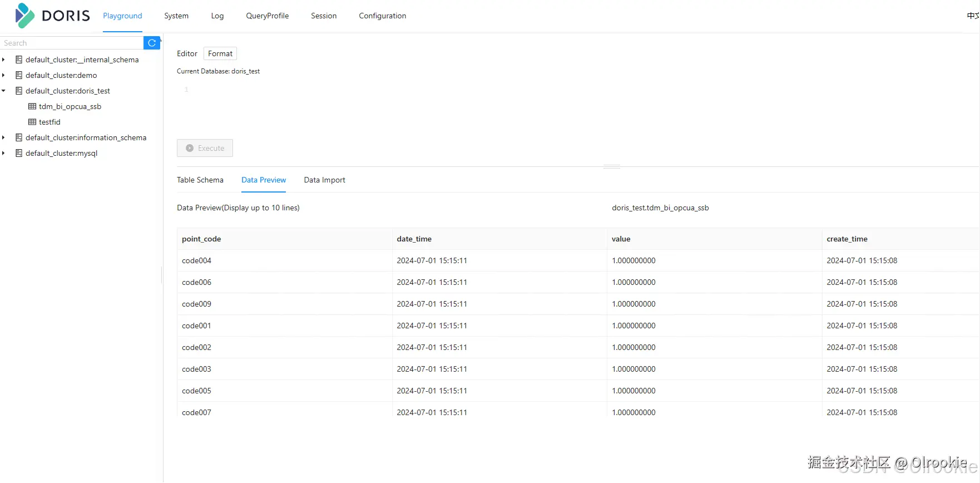980x483 pixels.
Task: Click the code009 cell
Action: point(285,304)
